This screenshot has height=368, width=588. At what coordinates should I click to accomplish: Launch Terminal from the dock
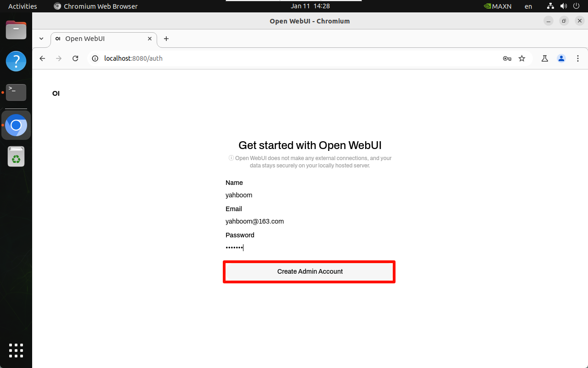[16, 92]
